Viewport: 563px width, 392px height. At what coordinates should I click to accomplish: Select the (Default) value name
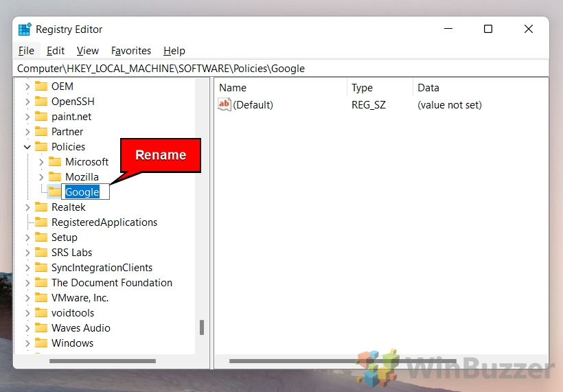(x=253, y=105)
